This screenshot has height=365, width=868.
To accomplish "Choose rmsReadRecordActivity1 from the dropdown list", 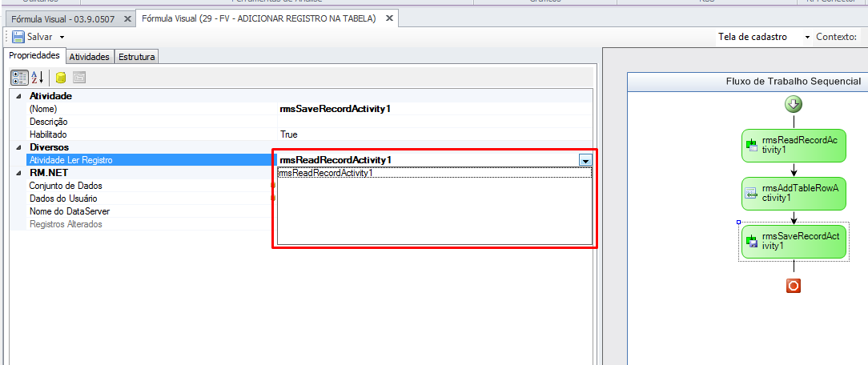I will tap(435, 173).
